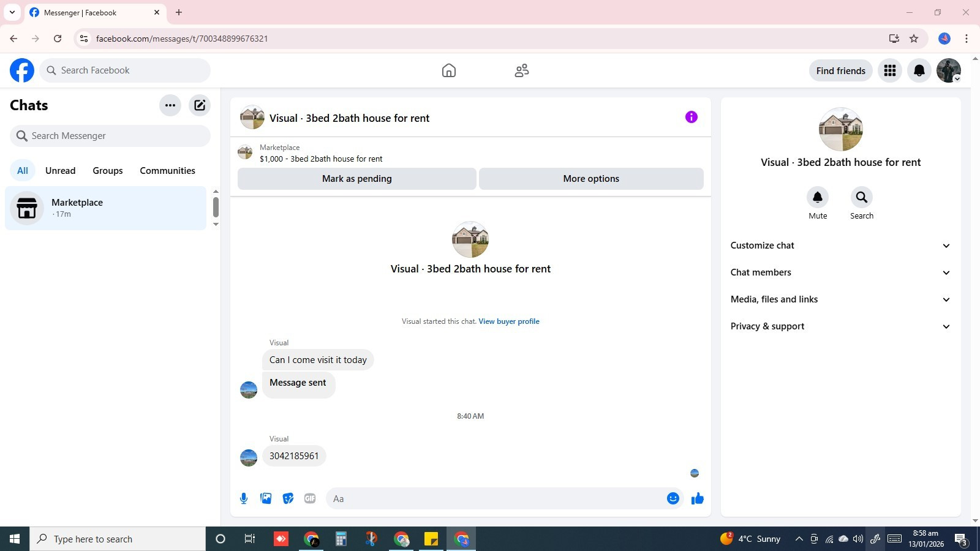Image resolution: width=980 pixels, height=551 pixels.
Task: Switch to the Communities tab
Action: click(168, 171)
